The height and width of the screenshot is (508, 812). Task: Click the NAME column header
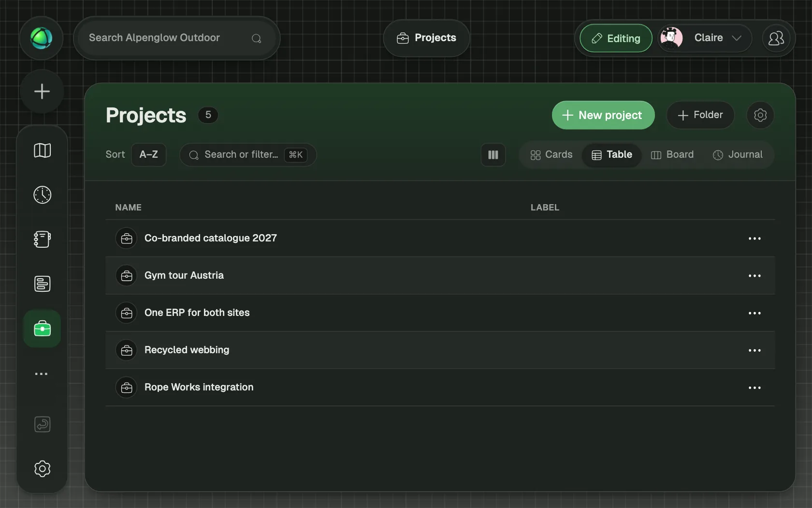pos(129,208)
